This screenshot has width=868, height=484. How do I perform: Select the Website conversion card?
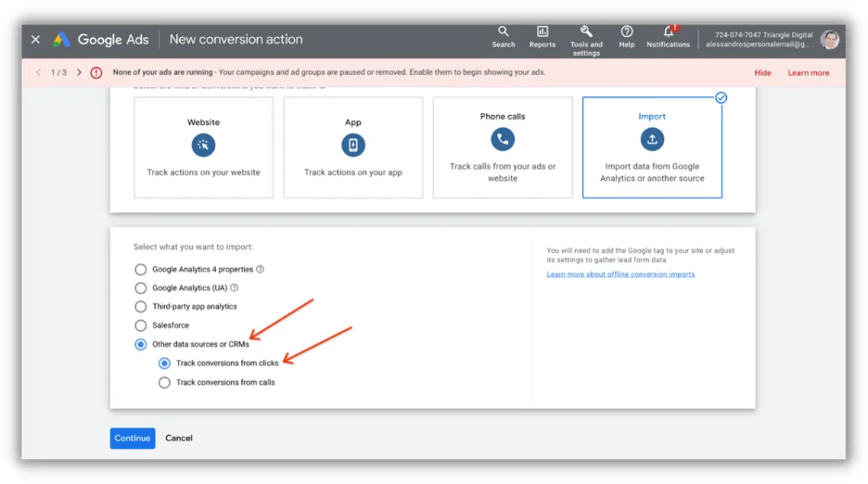(203, 147)
